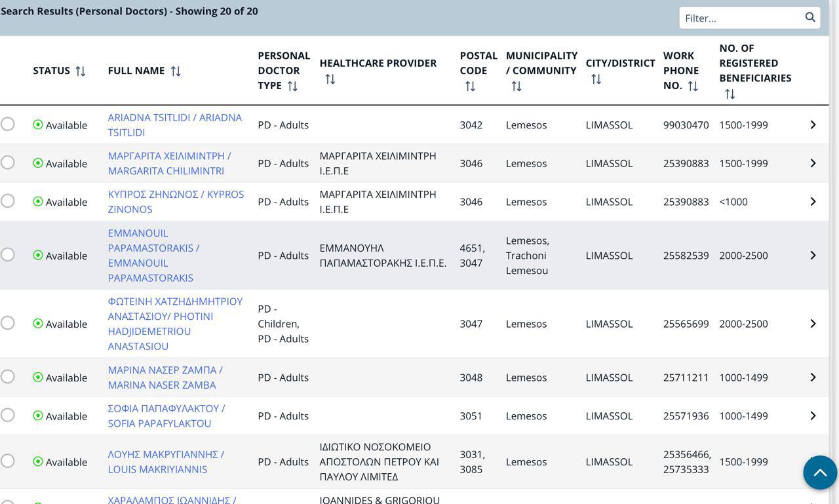Click the Filter text input field
This screenshot has width=839, height=504.
click(x=741, y=18)
